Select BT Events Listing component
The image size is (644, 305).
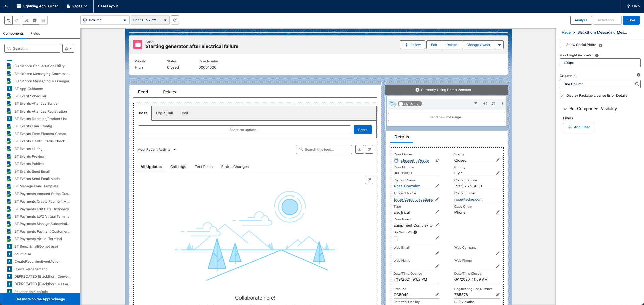29,149
